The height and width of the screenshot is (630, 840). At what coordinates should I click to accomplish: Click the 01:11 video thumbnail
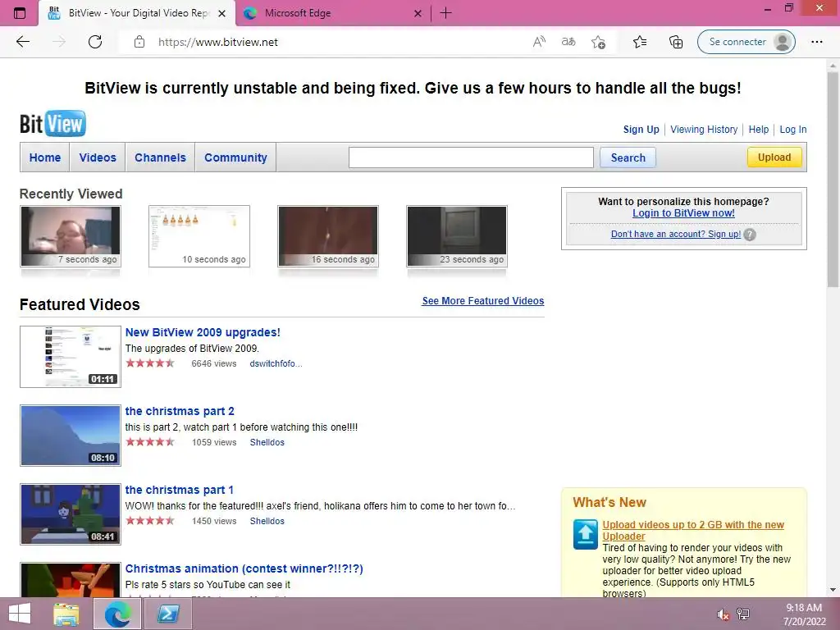71,357
